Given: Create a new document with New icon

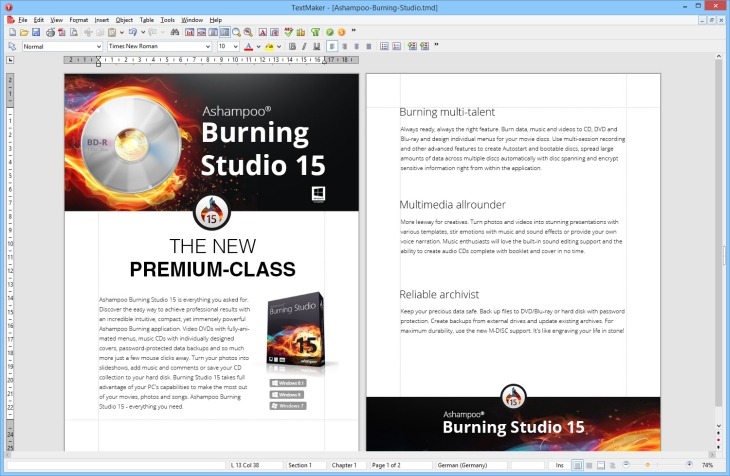Looking at the screenshot, I should click(11, 32).
